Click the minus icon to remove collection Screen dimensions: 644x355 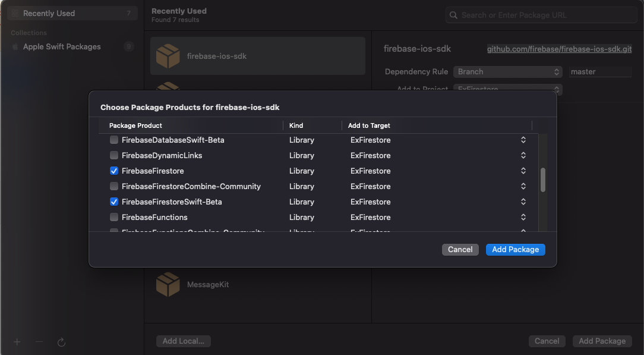click(x=39, y=342)
